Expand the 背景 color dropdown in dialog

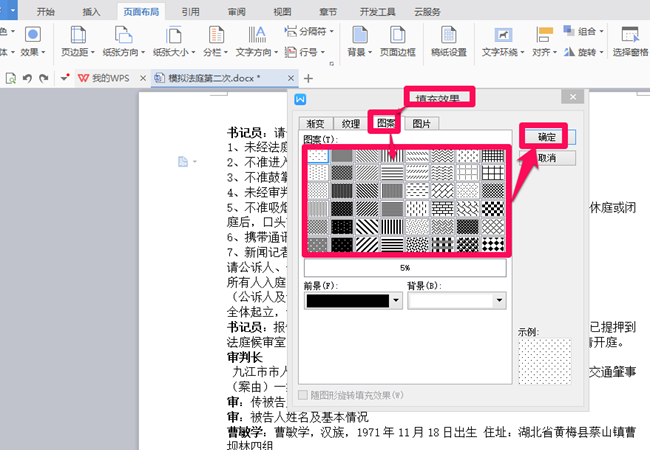tap(500, 300)
